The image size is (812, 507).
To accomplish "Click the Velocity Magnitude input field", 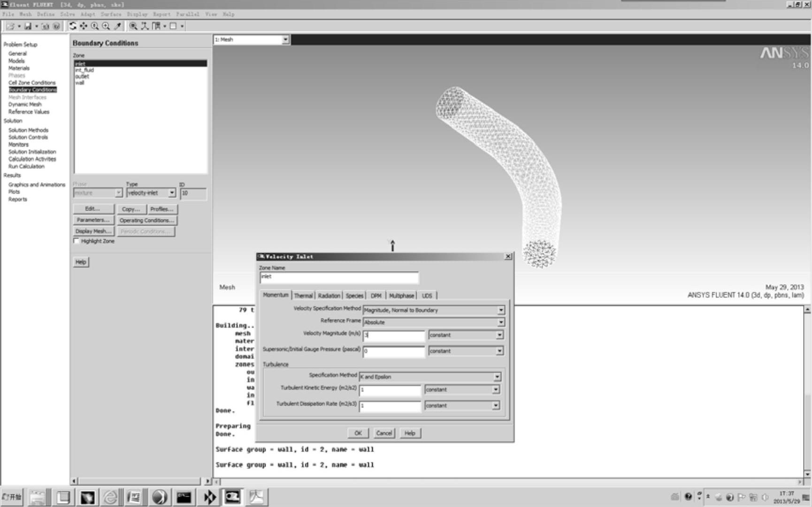I will (x=393, y=335).
